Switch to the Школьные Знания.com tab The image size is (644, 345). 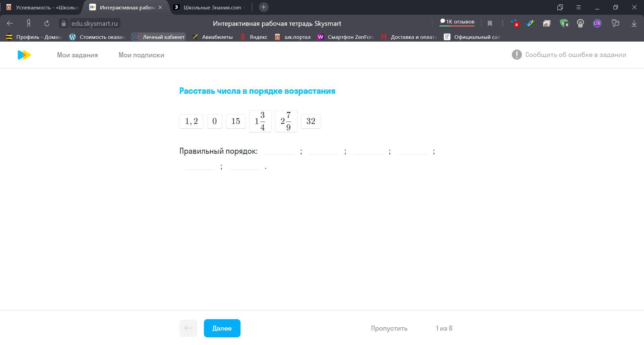(213, 7)
